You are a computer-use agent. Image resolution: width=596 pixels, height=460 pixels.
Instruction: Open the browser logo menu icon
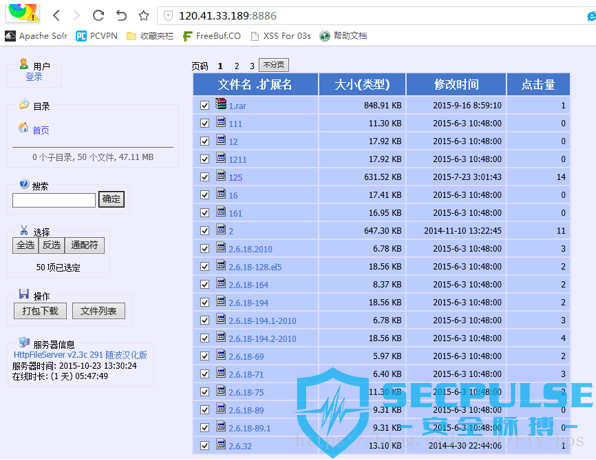[x=23, y=12]
